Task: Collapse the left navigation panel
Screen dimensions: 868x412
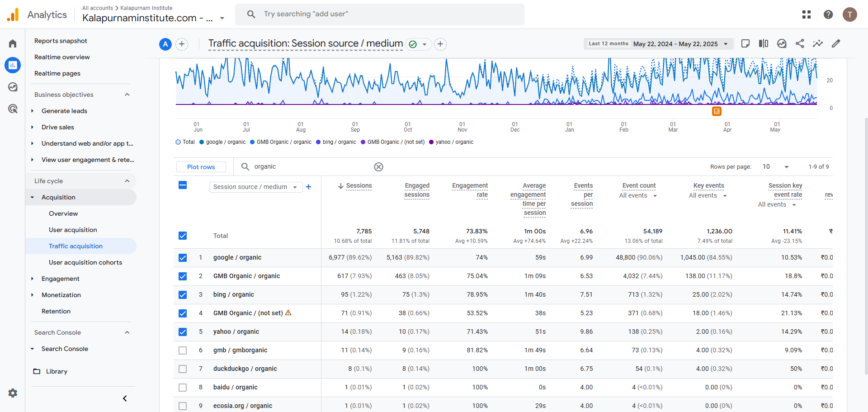Action: coord(125,398)
